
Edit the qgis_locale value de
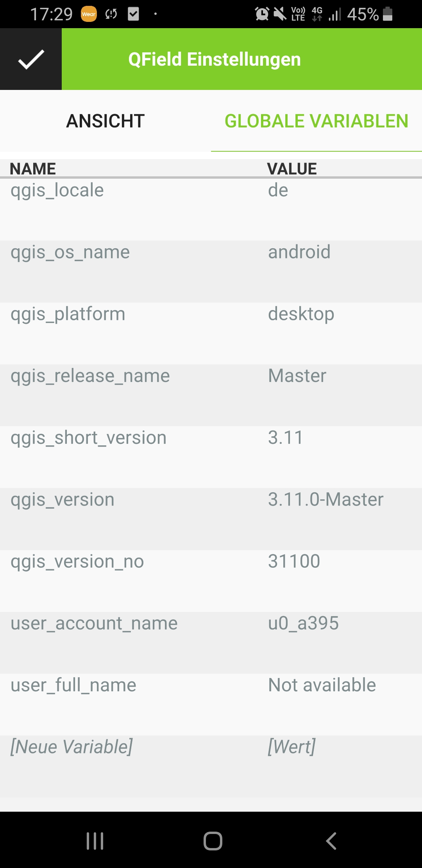[278, 190]
